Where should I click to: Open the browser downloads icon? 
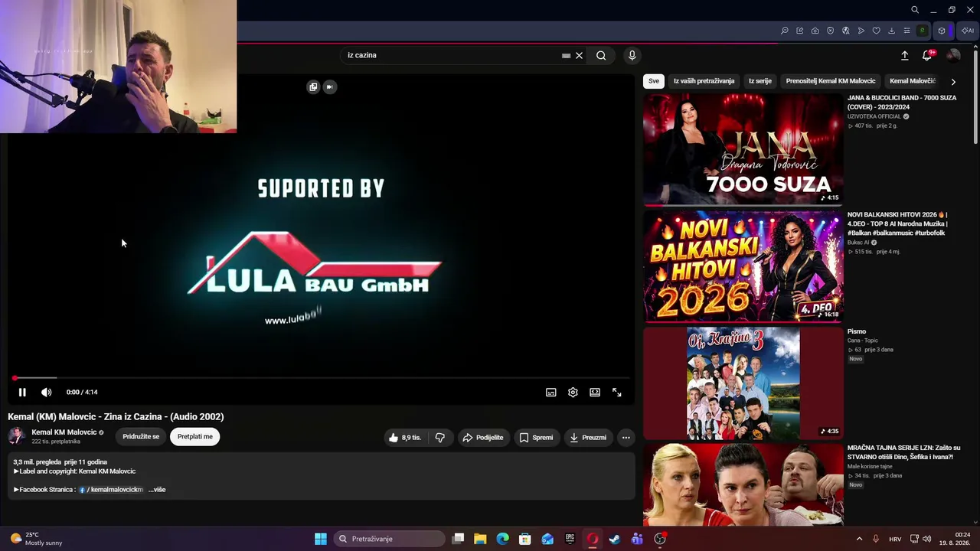892,31
